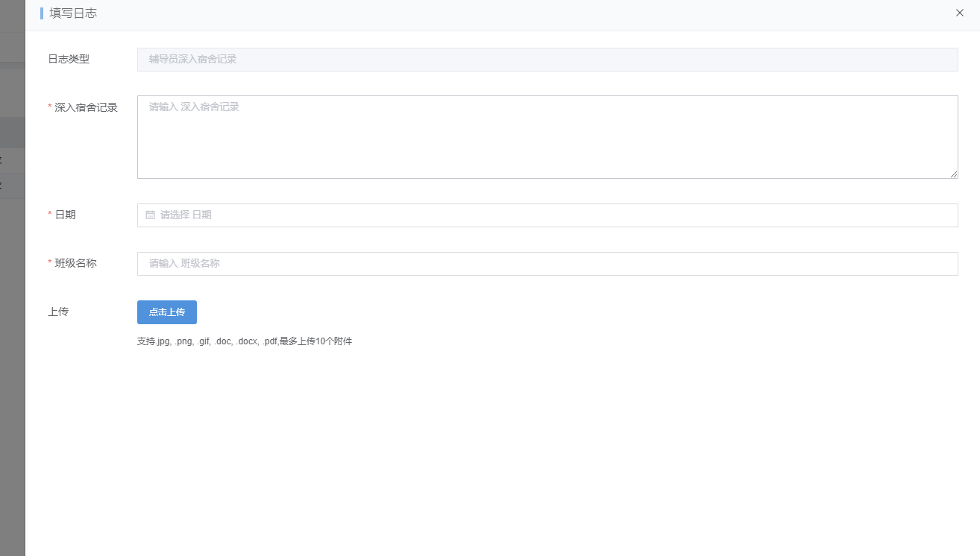Click the 班级名称 input box
This screenshot has width=980, height=556.
coord(547,263)
